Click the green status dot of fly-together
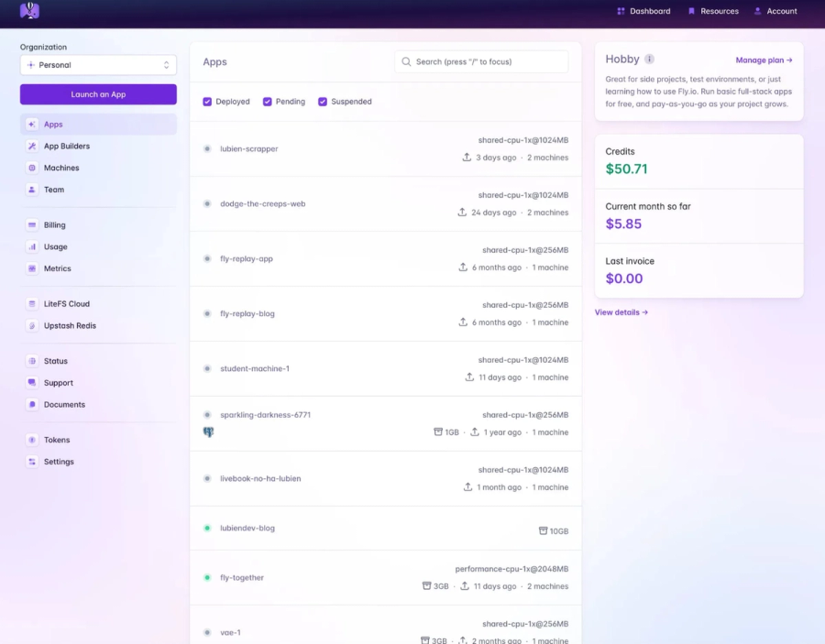825x644 pixels. (207, 577)
